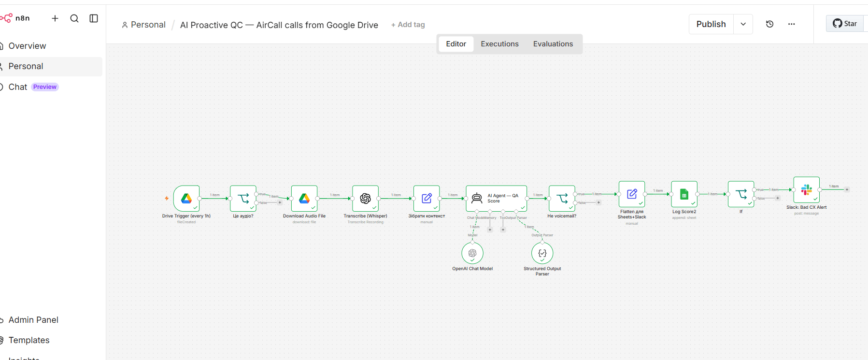Switch to the Evaluations tab

pyautogui.click(x=553, y=44)
